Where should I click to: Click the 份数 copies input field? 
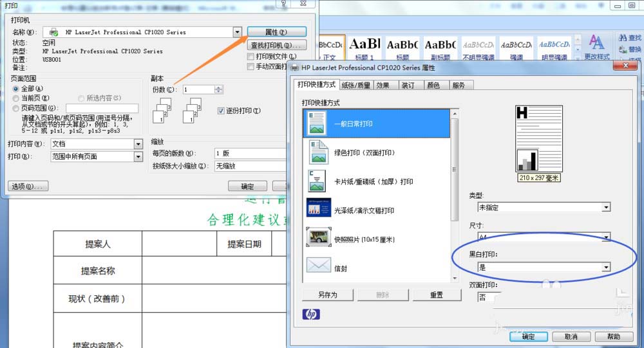click(199, 89)
